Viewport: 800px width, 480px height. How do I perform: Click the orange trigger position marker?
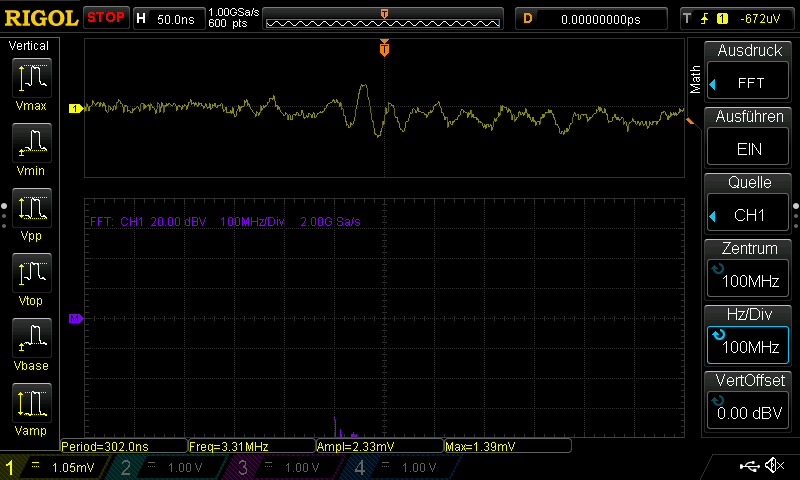pyautogui.click(x=384, y=47)
